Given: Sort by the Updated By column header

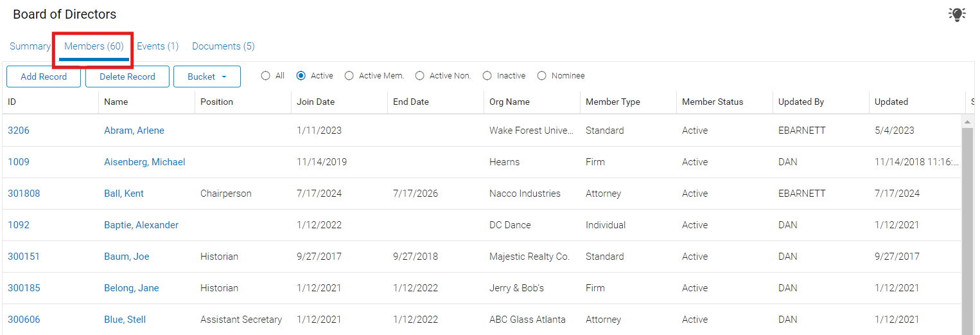Looking at the screenshot, I should pos(821,102).
